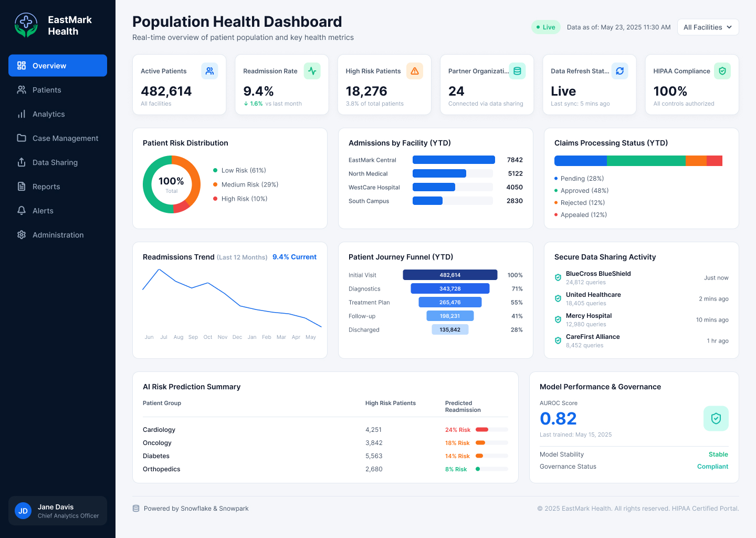Click the shield icon next to United Healthcare
The width and height of the screenshot is (756, 538).
coord(558,298)
